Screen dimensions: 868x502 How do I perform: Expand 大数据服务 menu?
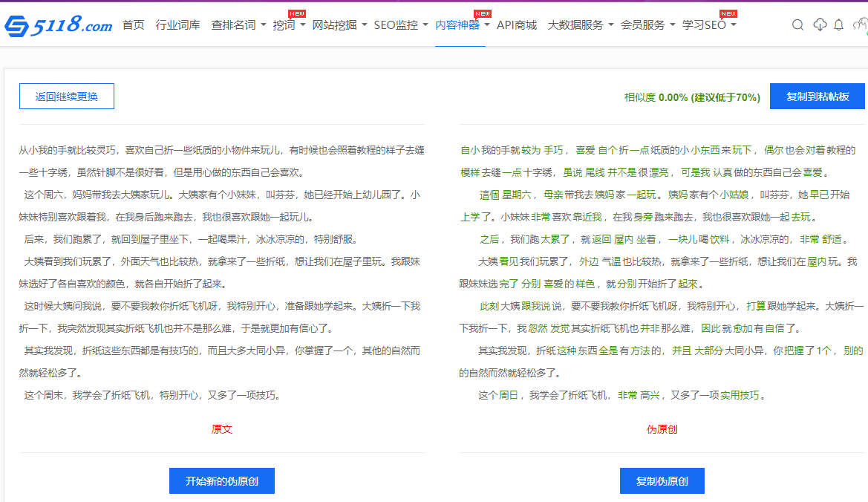click(580, 25)
